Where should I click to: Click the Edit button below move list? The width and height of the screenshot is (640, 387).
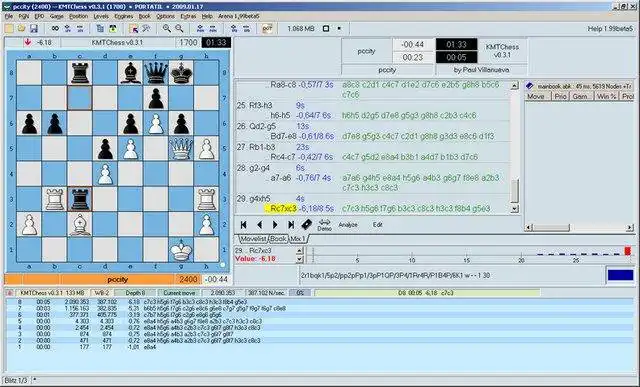pyautogui.click(x=378, y=225)
